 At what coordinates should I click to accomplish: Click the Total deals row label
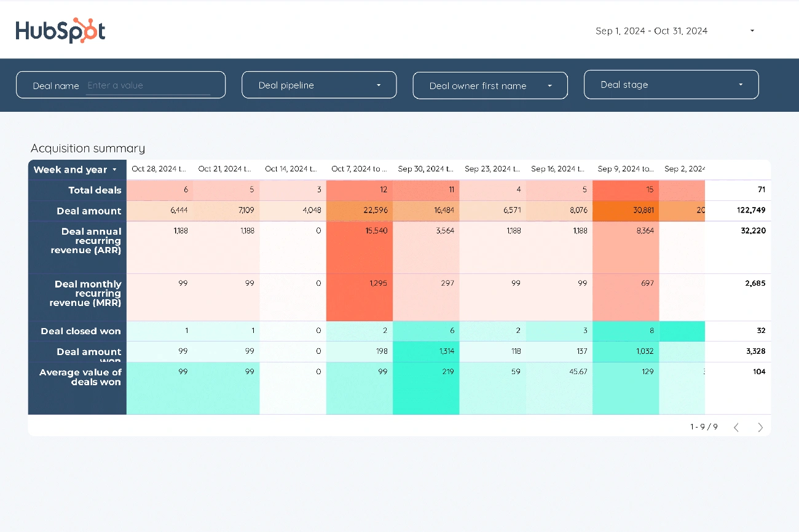tap(95, 190)
